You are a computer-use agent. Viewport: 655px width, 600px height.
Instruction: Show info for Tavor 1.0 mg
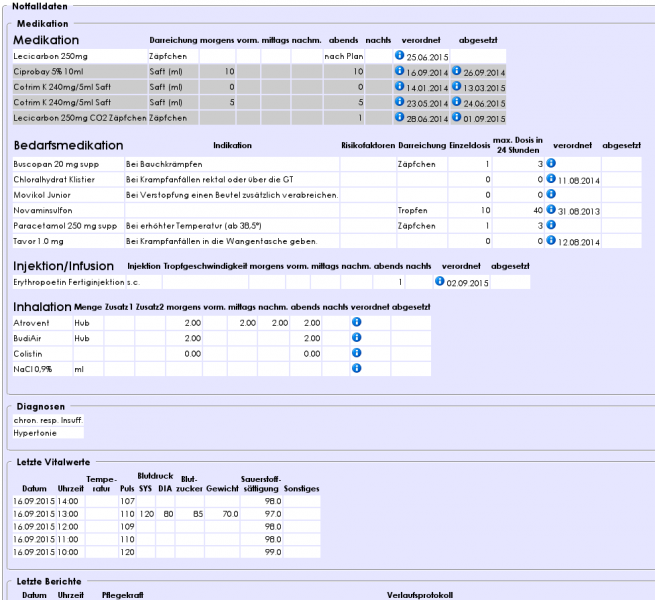click(551, 240)
